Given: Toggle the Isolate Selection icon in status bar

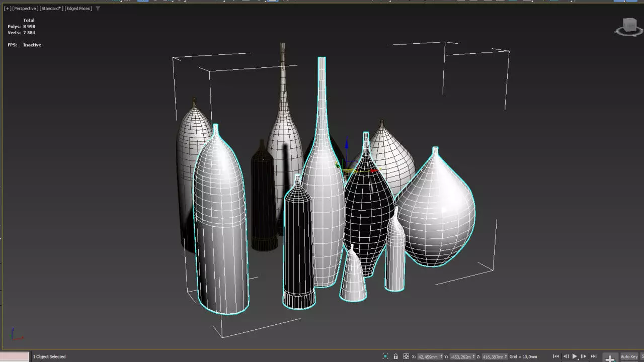Looking at the screenshot, I should point(385,356).
